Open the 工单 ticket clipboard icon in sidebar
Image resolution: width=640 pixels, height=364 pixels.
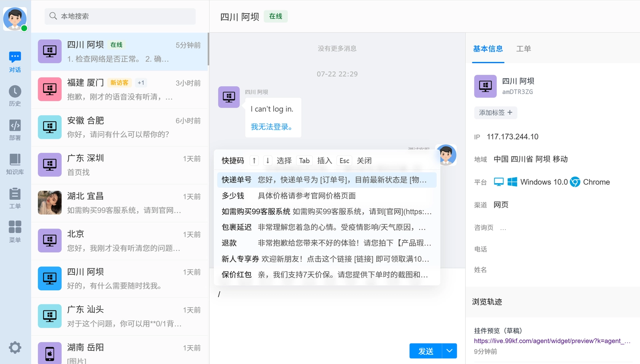15,198
